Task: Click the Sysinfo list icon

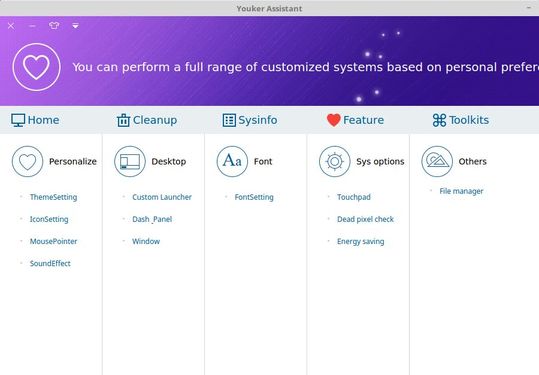Action: pos(229,120)
